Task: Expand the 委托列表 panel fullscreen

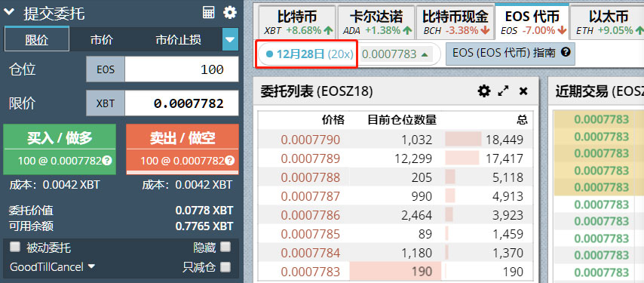Action: coord(503,91)
